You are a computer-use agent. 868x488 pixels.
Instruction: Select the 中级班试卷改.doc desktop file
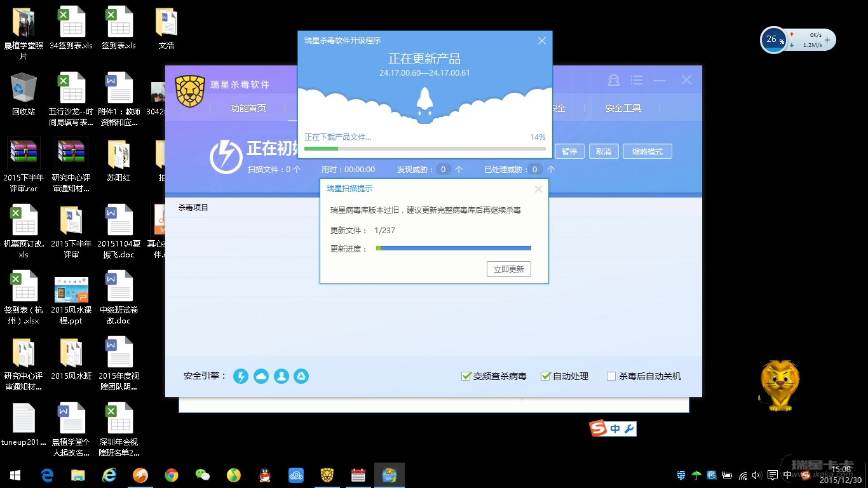pos(119,297)
